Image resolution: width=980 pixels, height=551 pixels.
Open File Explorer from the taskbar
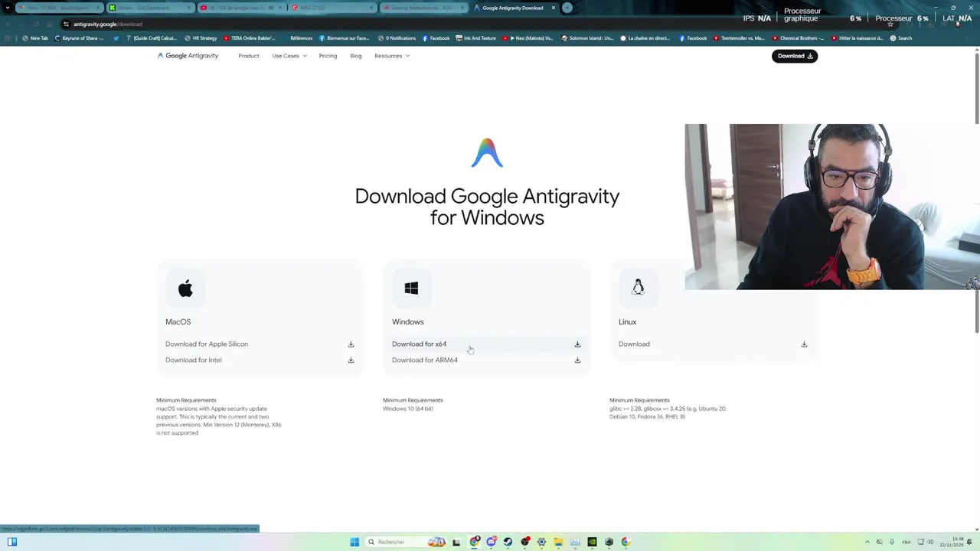tap(558, 542)
